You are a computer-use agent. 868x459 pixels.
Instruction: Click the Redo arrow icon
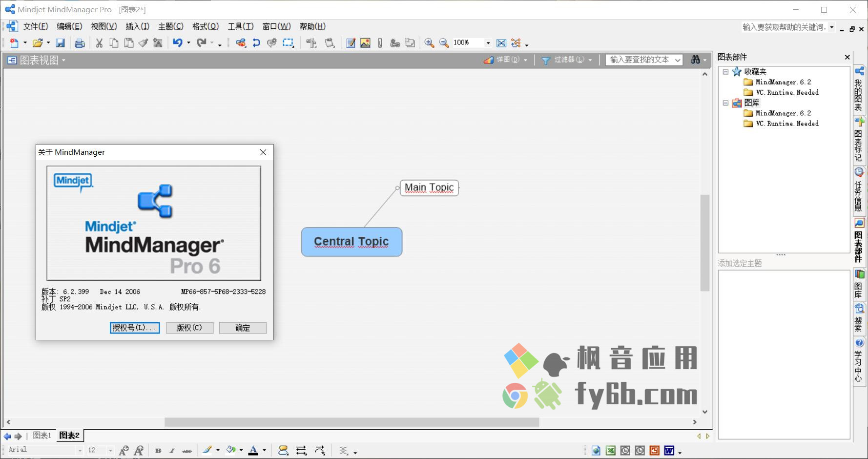tap(201, 43)
